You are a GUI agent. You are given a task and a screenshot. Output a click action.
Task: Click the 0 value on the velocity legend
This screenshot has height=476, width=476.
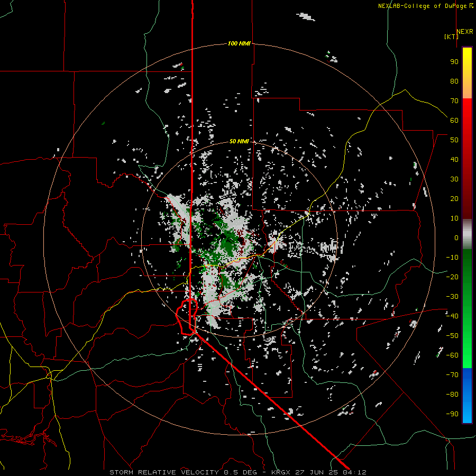point(456,237)
